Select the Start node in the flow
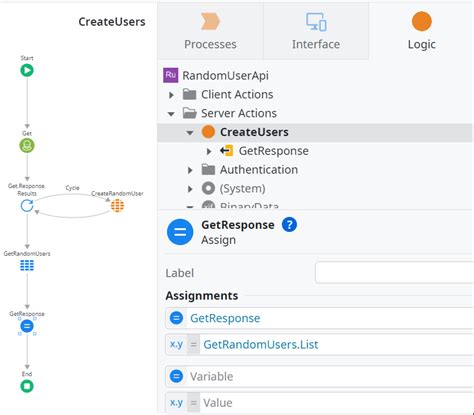 [27, 70]
